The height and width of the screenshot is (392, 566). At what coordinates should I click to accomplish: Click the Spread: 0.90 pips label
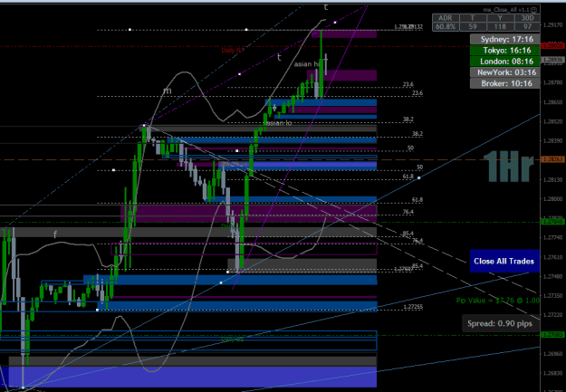[x=500, y=323]
